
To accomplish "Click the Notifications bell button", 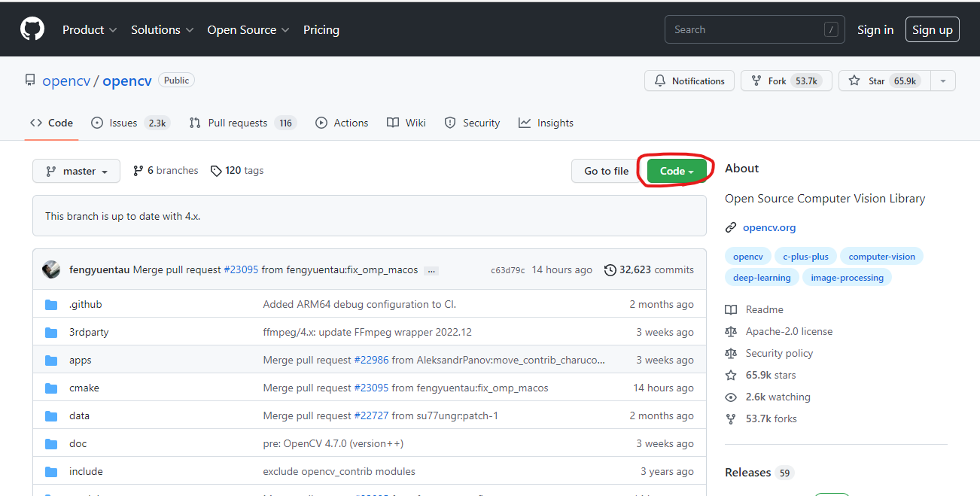I will 689,81.
